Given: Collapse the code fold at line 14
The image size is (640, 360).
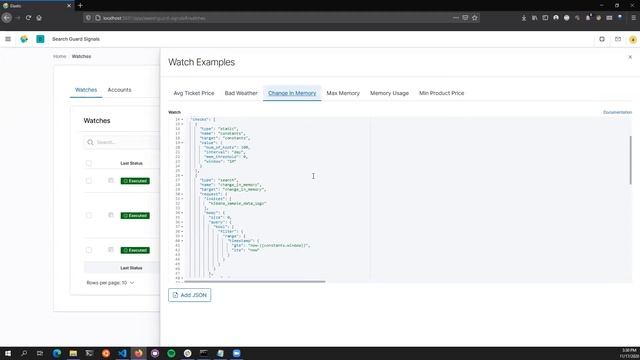Looking at the screenshot, I should click(x=182, y=120).
